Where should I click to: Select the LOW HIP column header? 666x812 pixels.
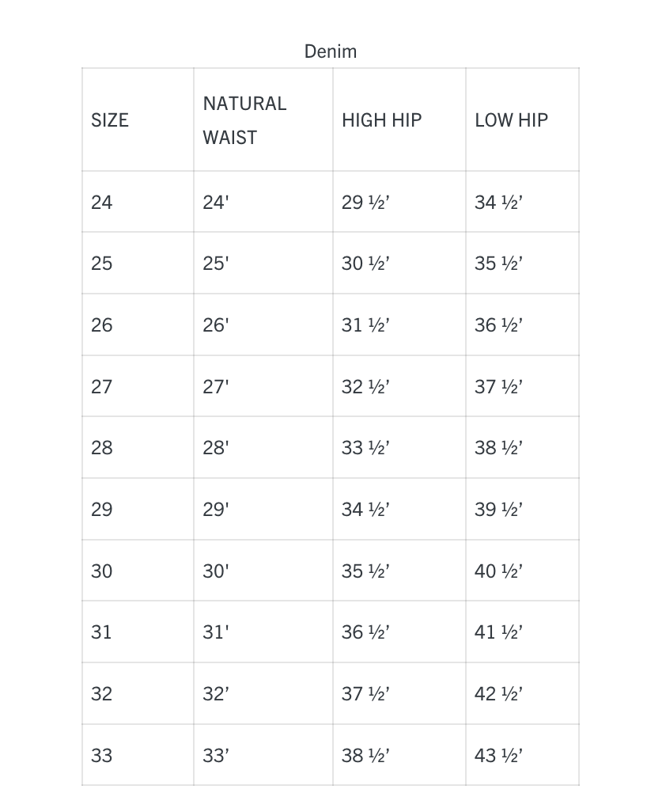pos(511,120)
